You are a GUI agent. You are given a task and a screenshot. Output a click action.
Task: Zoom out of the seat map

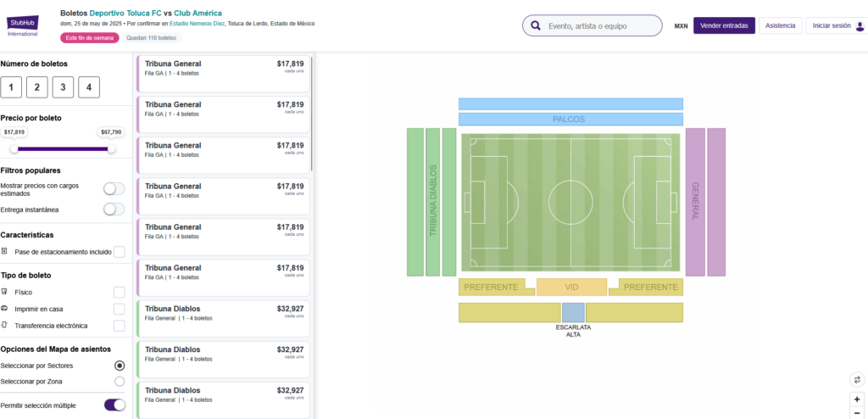coord(857,413)
